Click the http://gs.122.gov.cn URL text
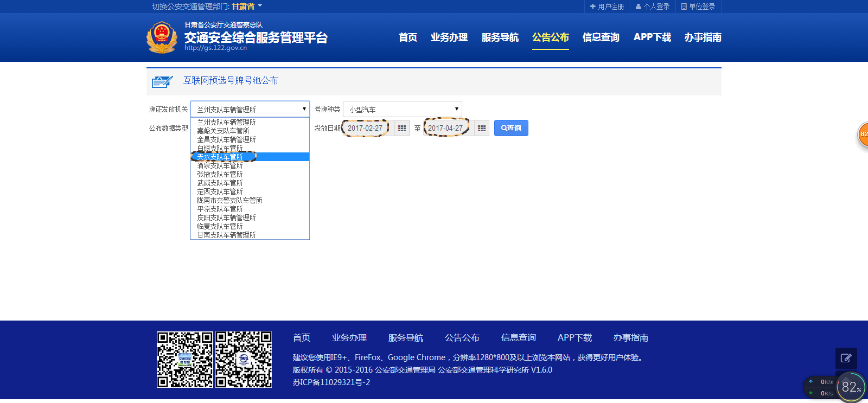 tap(215, 48)
